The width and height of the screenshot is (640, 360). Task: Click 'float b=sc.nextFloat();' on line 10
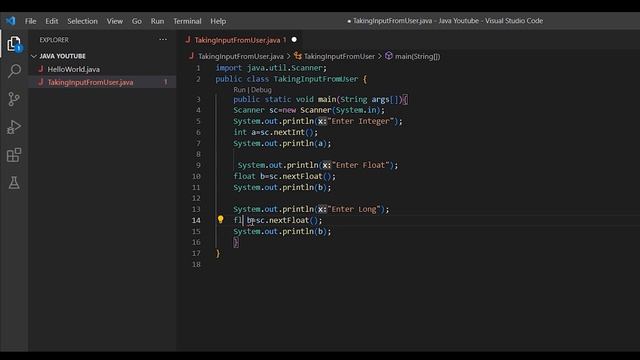[284, 176]
